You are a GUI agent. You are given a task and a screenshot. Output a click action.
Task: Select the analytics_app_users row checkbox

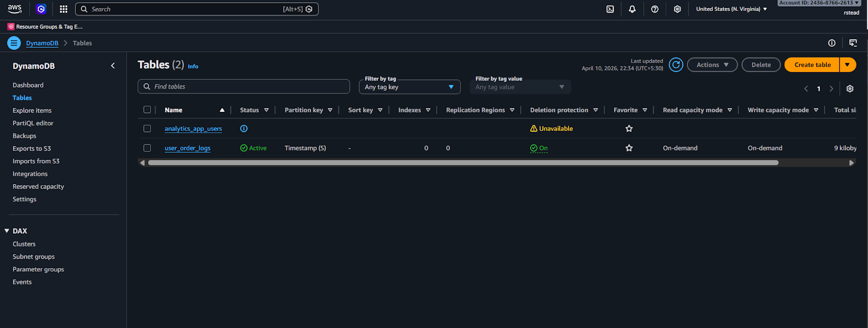point(147,129)
